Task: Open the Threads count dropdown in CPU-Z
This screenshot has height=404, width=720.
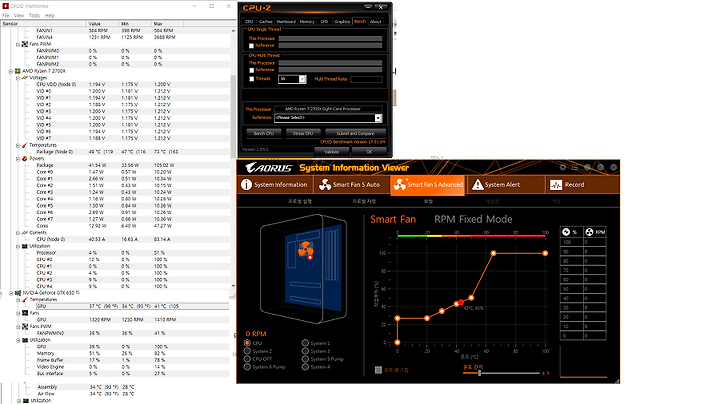Action: click(x=302, y=79)
